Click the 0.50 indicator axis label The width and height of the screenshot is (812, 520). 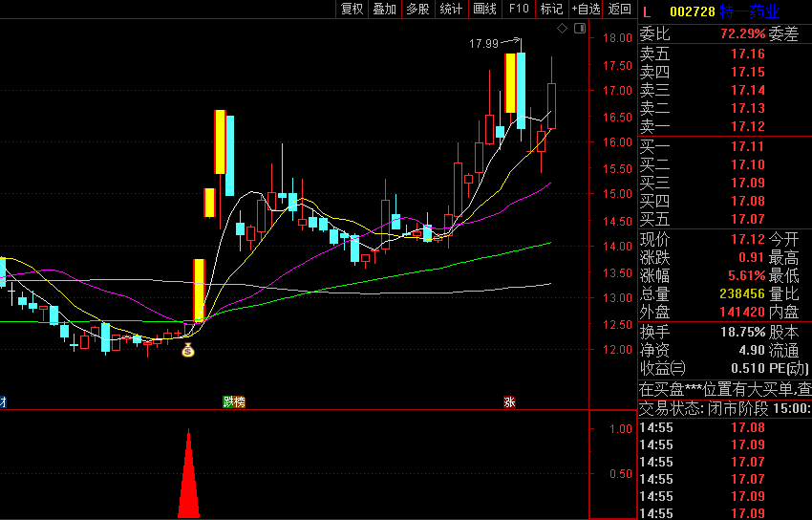tap(620, 474)
